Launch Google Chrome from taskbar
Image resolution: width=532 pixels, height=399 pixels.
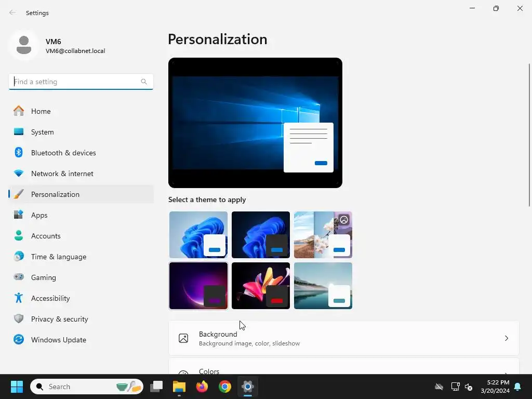(224, 387)
